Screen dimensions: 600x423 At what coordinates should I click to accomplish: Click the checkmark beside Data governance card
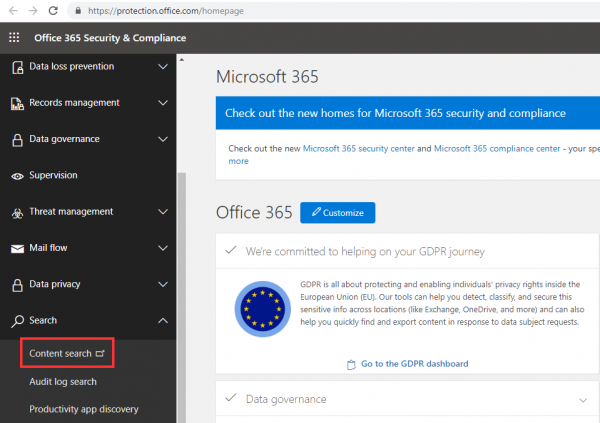click(x=231, y=398)
